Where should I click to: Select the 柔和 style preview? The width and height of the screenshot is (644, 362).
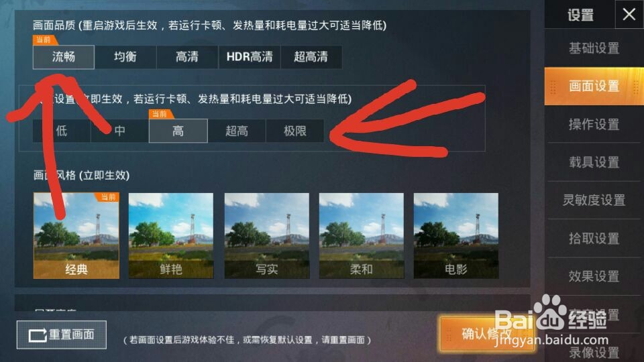point(362,235)
